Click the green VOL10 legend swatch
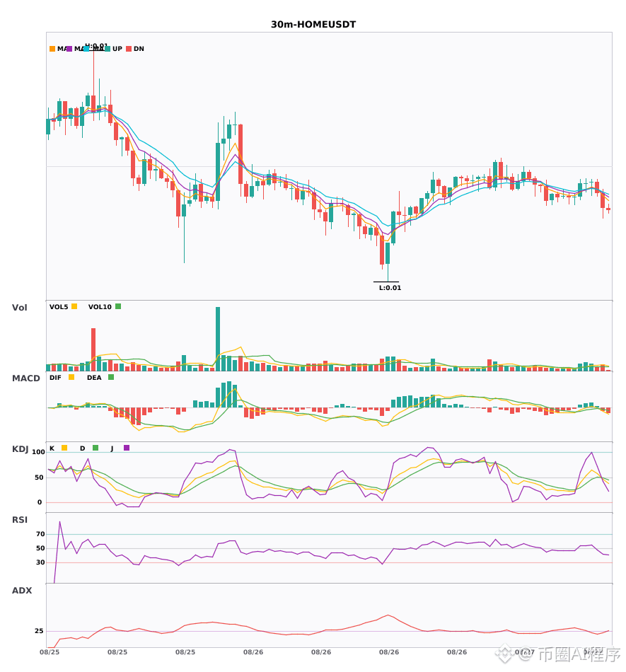Viewport: 626px width, 672px height. [x=118, y=306]
